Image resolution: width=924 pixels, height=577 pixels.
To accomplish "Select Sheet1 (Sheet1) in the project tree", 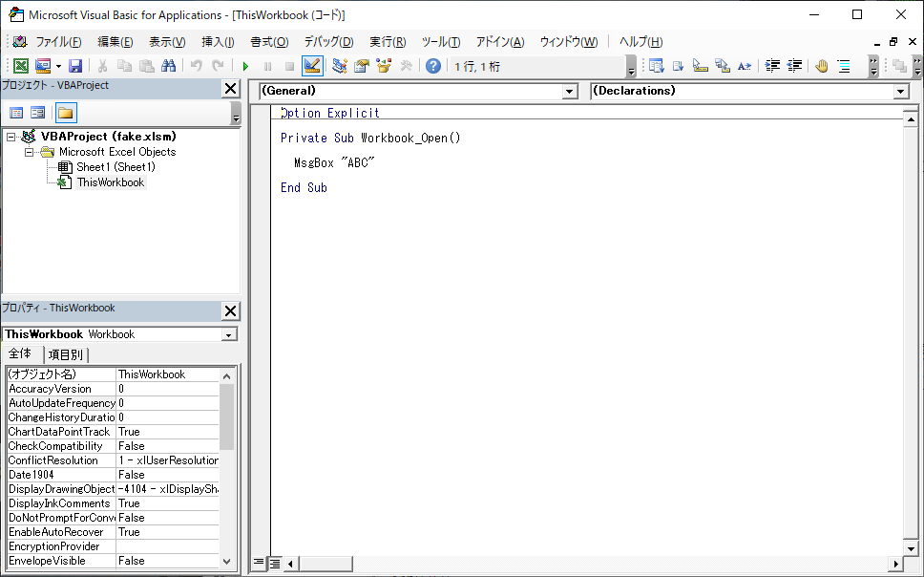I will (x=115, y=167).
